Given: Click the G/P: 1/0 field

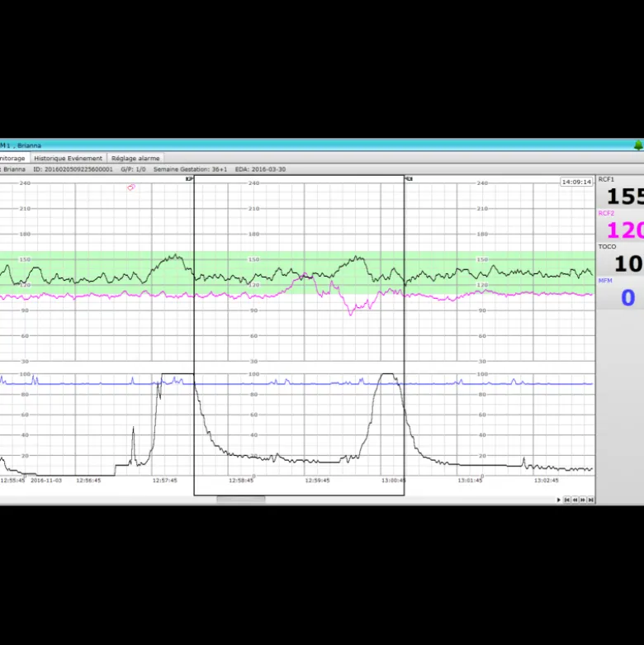Looking at the screenshot, I should click(x=133, y=169).
